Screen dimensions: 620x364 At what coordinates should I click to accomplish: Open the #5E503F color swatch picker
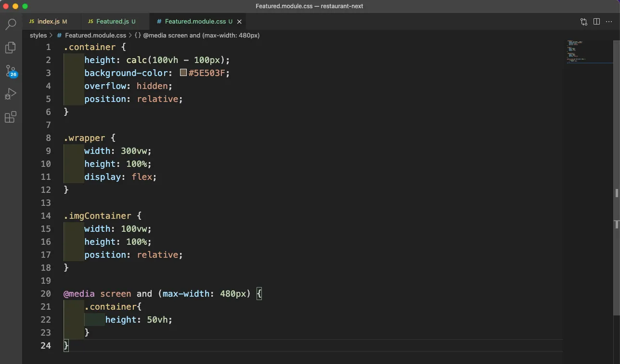183,73
